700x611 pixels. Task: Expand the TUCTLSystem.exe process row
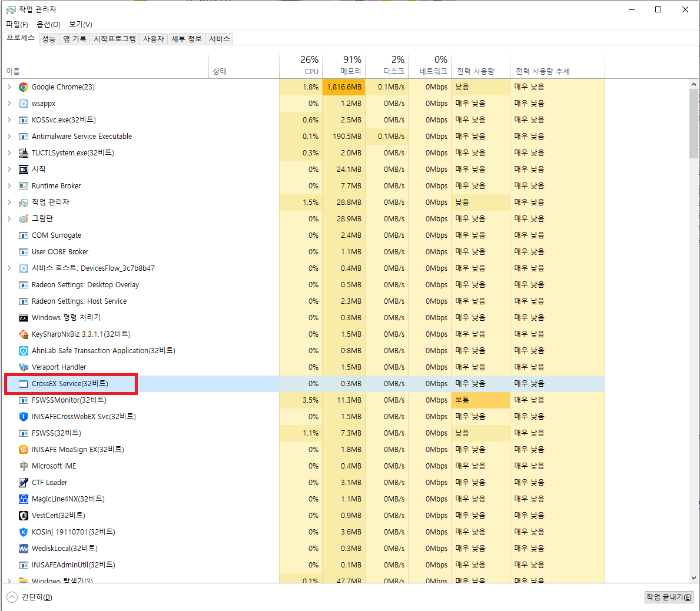click(9, 153)
